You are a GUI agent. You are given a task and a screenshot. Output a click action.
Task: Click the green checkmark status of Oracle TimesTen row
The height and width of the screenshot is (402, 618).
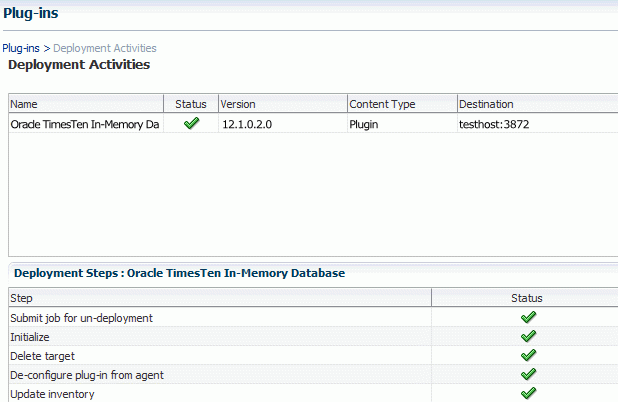[192, 123]
